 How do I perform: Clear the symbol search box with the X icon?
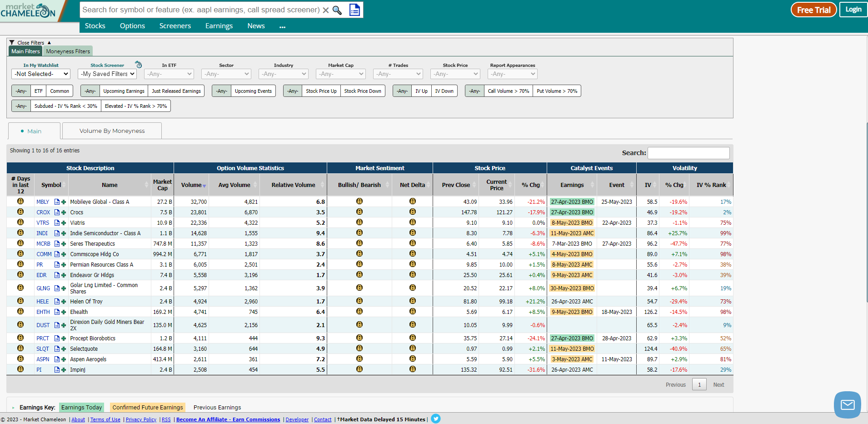tap(326, 10)
